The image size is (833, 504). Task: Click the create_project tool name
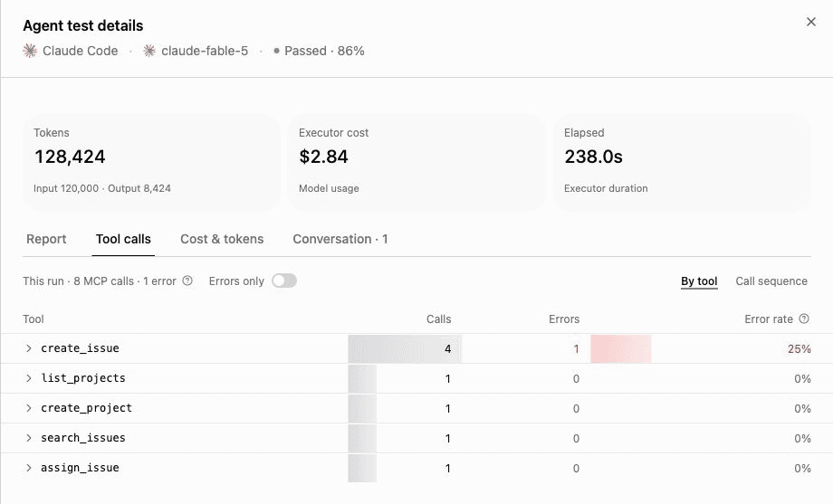(x=87, y=408)
